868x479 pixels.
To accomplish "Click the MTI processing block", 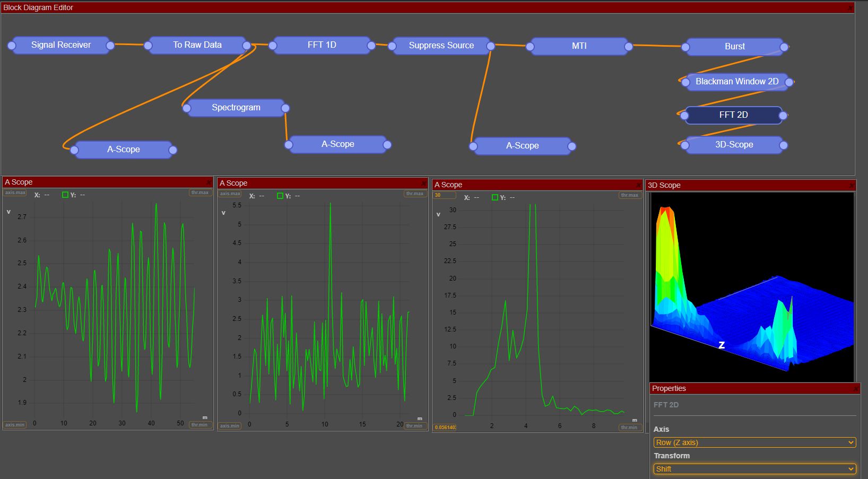I will tap(579, 46).
